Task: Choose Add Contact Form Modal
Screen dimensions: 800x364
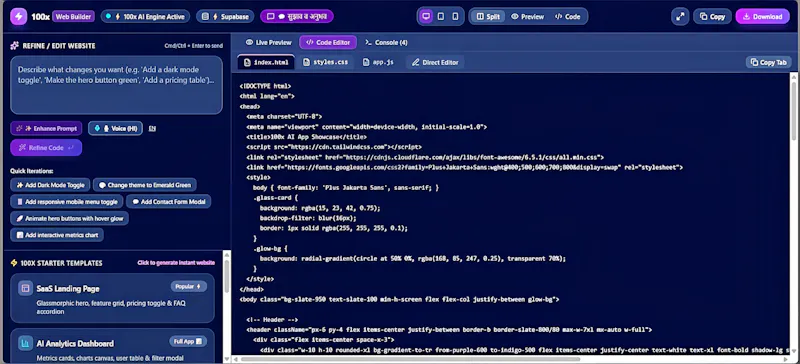Action: [168, 202]
